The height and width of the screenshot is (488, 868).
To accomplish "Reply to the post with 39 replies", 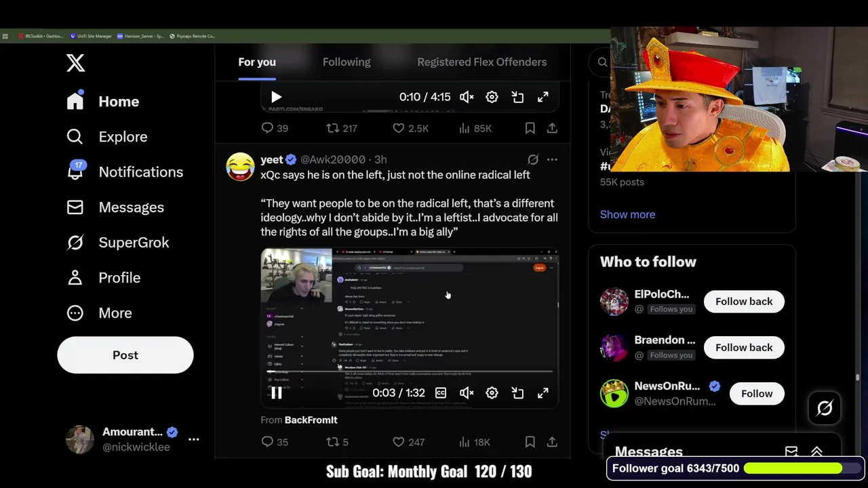I will 275,128.
